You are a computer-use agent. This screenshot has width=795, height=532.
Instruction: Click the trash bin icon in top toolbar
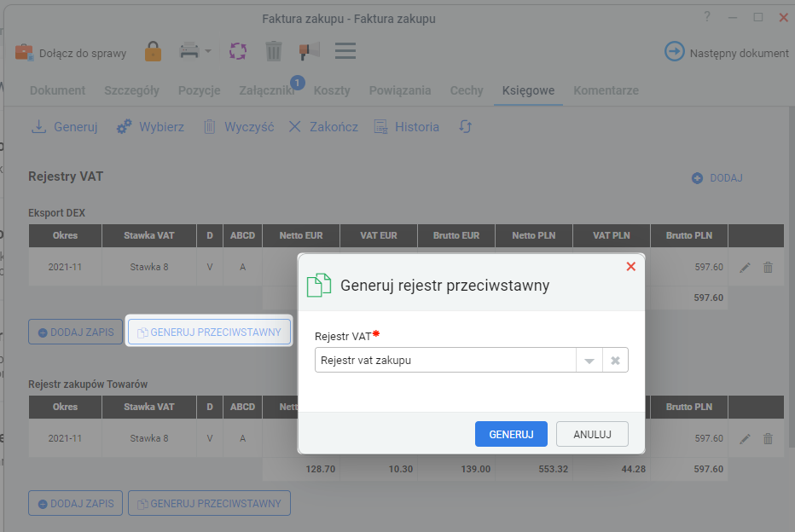(x=273, y=51)
